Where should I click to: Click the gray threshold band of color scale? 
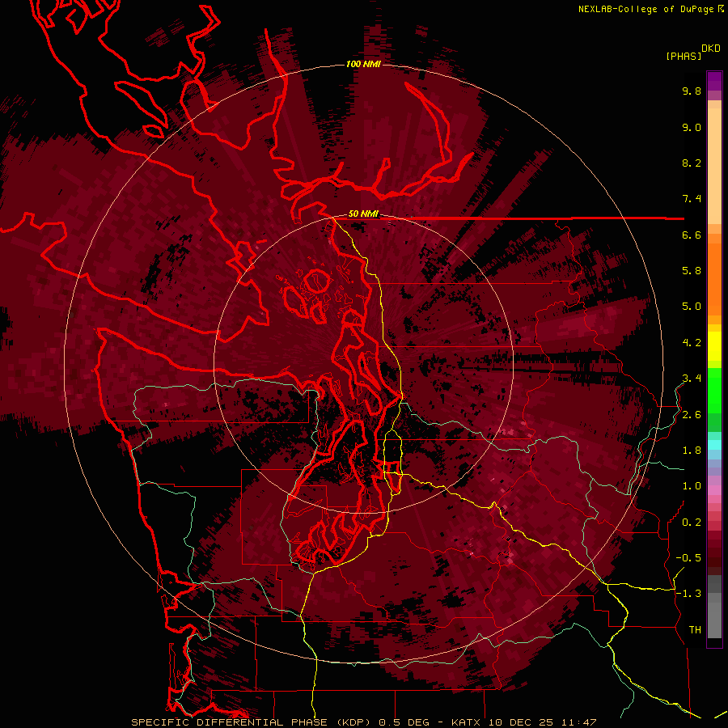point(714,607)
